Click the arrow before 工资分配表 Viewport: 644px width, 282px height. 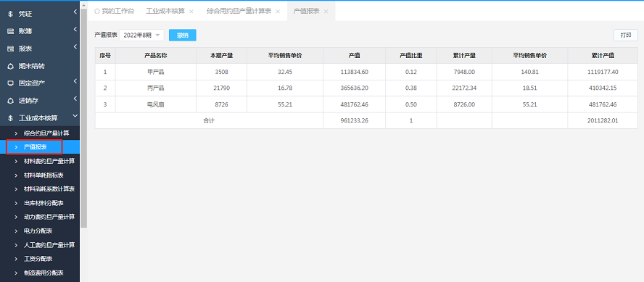pos(16,259)
